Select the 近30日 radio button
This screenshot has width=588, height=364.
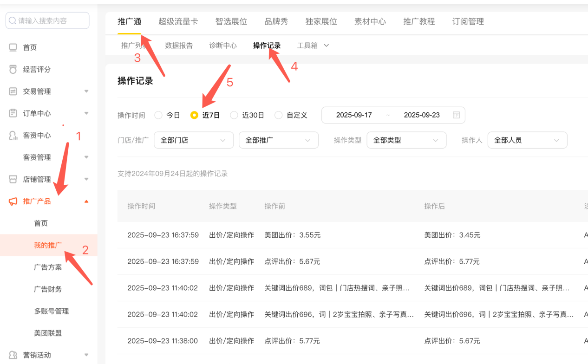tap(234, 115)
